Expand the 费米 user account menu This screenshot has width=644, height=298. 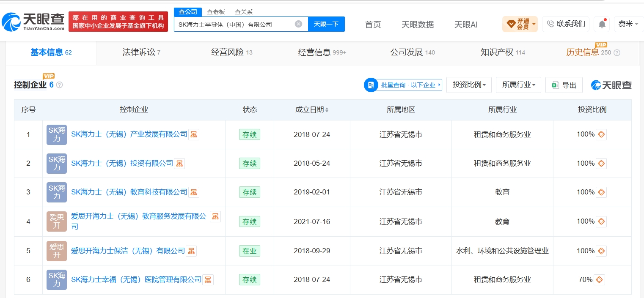[x=628, y=24]
